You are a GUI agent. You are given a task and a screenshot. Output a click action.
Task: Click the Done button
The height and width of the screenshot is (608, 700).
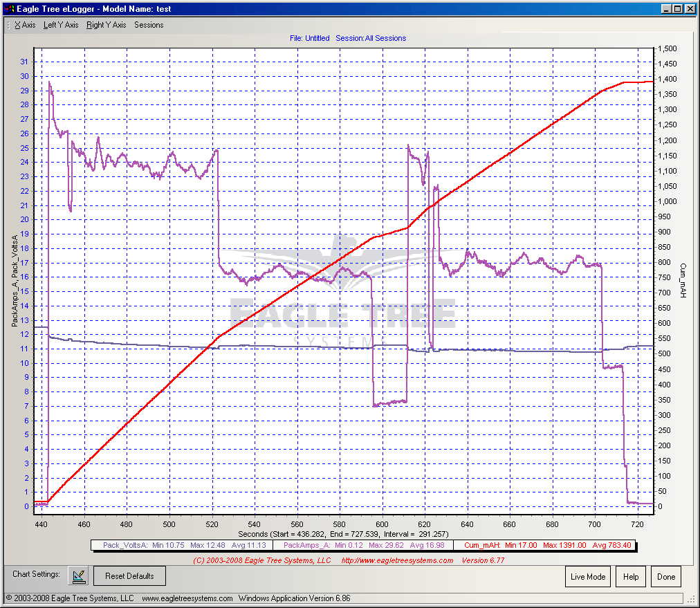666,577
